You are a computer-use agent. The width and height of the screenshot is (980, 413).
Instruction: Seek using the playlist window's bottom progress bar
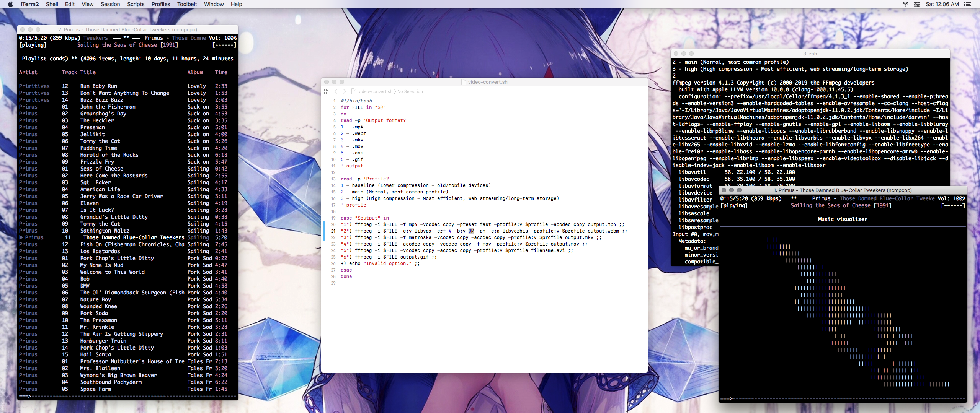click(128, 396)
